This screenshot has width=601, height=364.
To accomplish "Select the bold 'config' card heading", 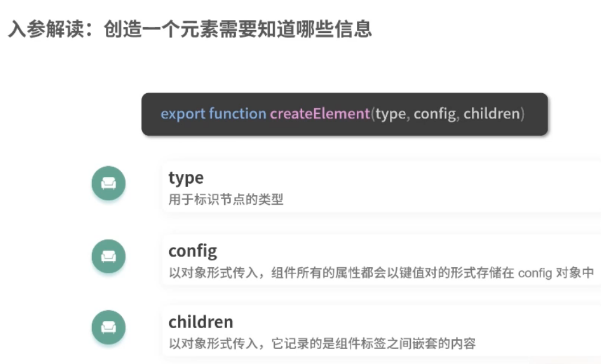I will [x=192, y=251].
